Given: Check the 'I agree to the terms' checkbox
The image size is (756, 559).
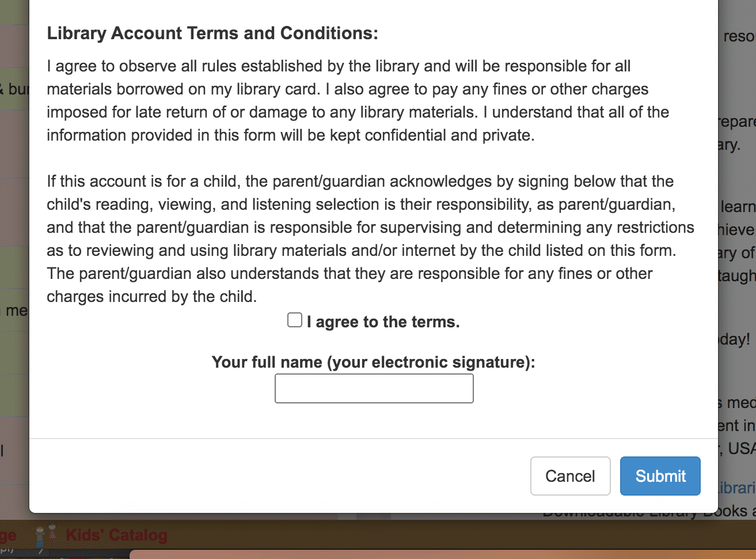Looking at the screenshot, I should point(295,320).
